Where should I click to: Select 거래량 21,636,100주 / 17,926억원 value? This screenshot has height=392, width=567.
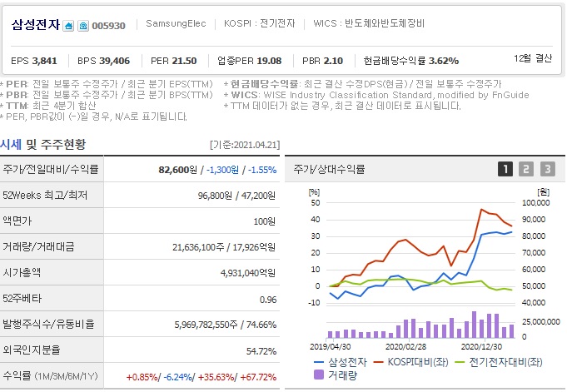224,247
